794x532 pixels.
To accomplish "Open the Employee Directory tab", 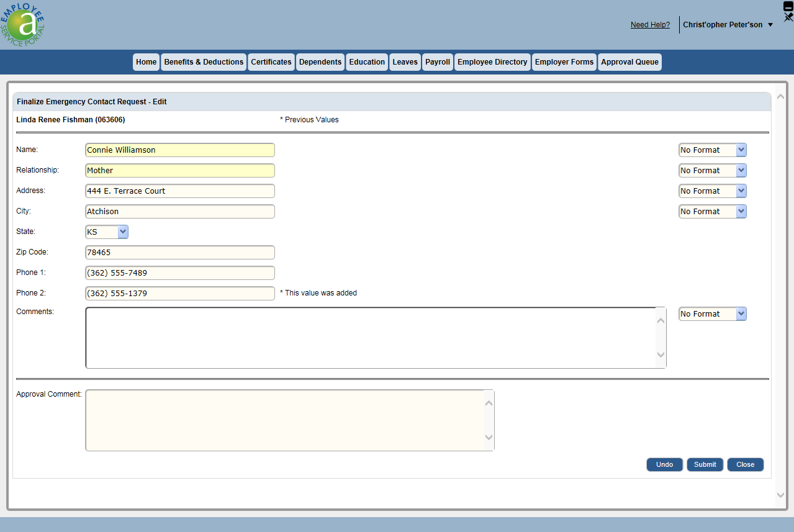I will (x=492, y=62).
